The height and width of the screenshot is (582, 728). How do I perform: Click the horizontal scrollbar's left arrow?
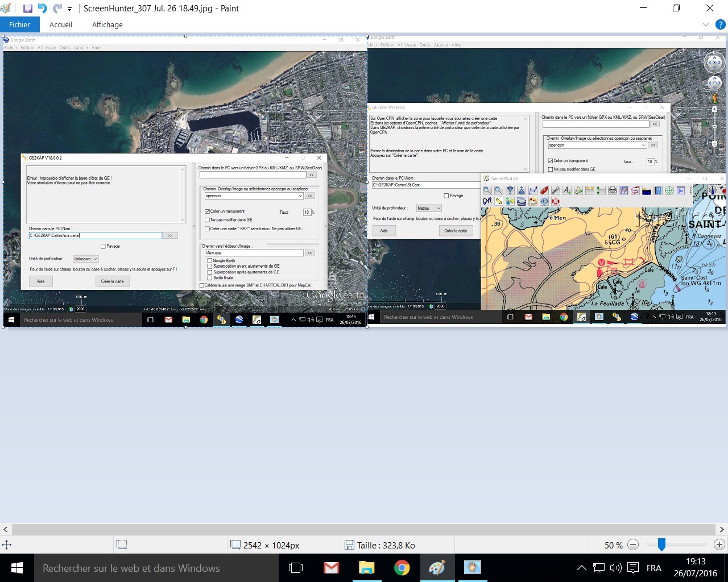[6, 529]
